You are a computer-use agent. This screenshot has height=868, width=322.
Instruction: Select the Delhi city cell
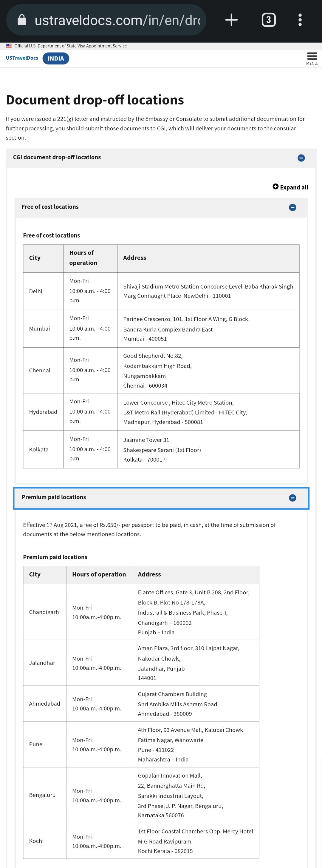pyautogui.click(x=43, y=291)
